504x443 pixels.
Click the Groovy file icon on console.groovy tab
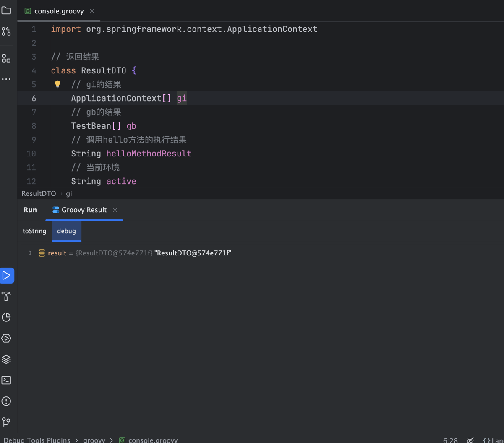pos(28,11)
